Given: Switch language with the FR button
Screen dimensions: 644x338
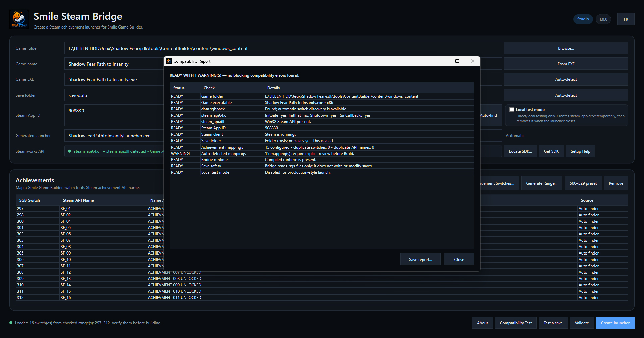Looking at the screenshot, I should click(x=626, y=19).
